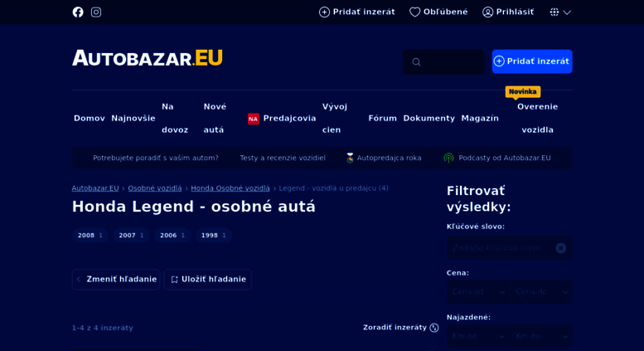Open the Dokumenty menu item

429,119
